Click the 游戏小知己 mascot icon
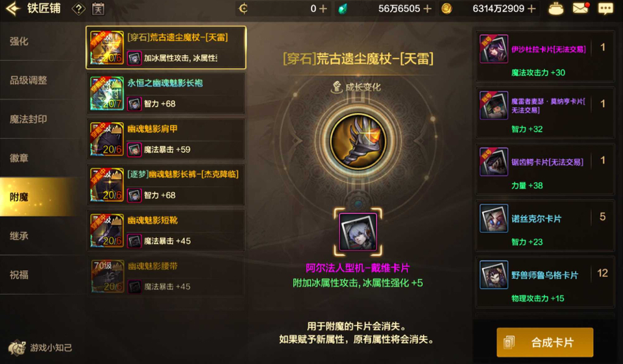 (17, 348)
